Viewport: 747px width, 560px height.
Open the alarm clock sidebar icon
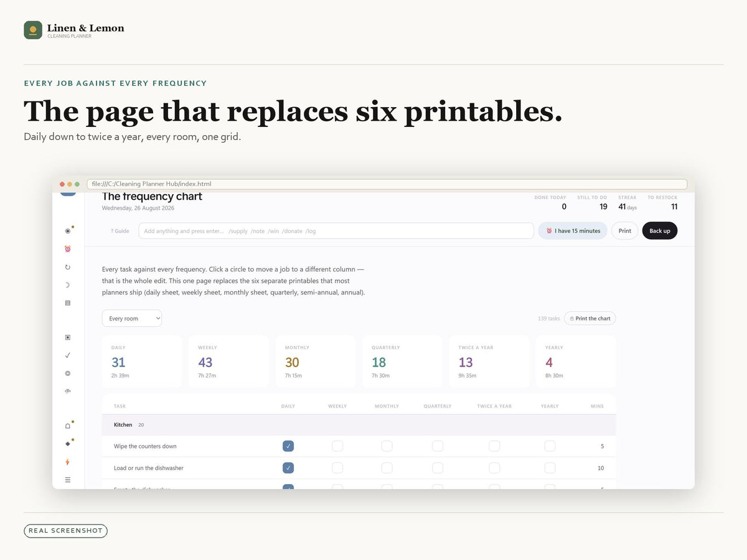(x=68, y=249)
